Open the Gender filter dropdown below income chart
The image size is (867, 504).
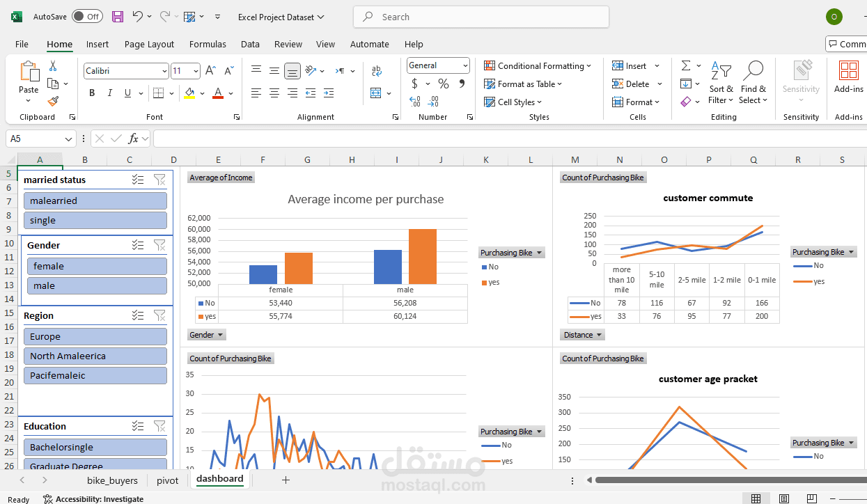(206, 334)
